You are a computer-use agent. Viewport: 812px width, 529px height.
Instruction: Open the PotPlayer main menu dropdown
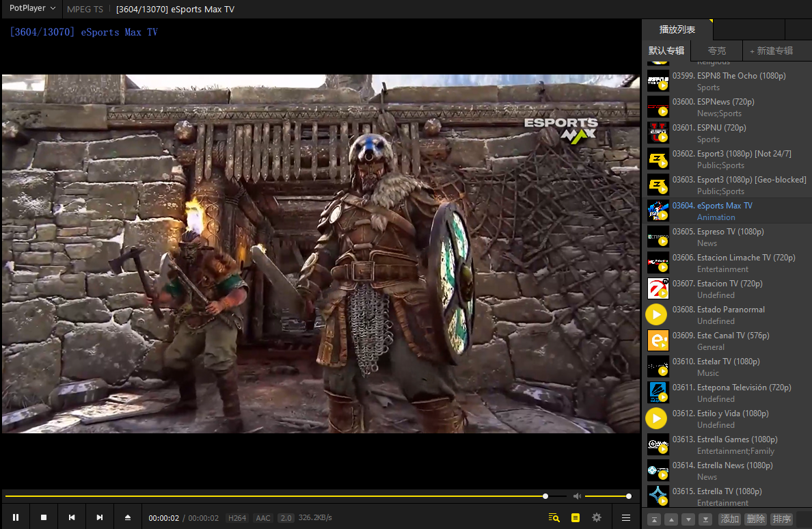[32, 8]
